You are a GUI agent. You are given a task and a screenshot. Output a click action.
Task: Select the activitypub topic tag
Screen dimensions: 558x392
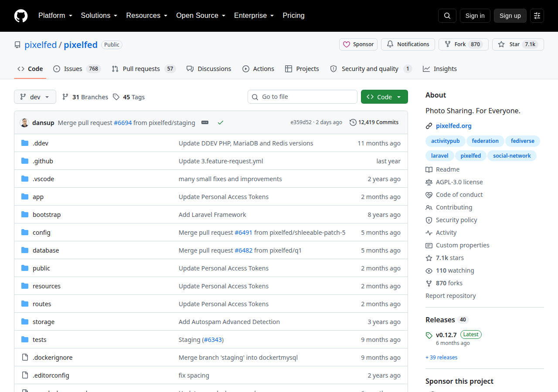(x=445, y=141)
